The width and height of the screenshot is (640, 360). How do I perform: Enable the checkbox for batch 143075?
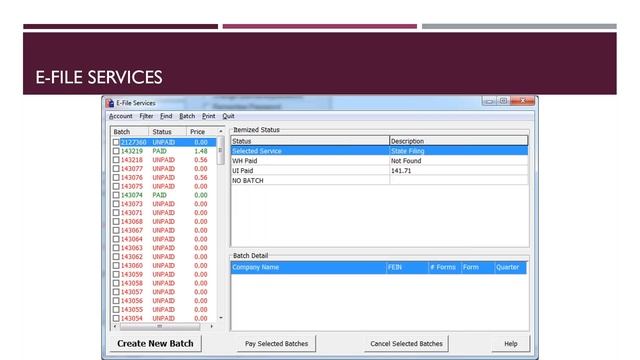point(116,187)
